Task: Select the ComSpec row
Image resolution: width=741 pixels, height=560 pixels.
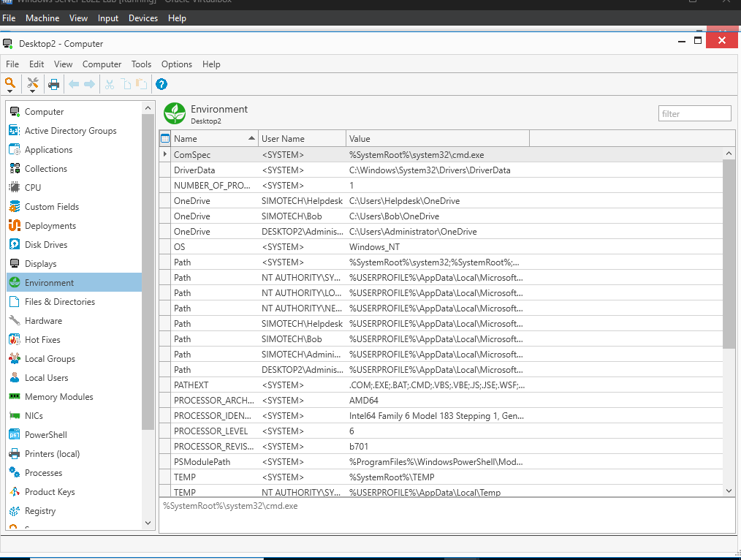Action: (441, 154)
